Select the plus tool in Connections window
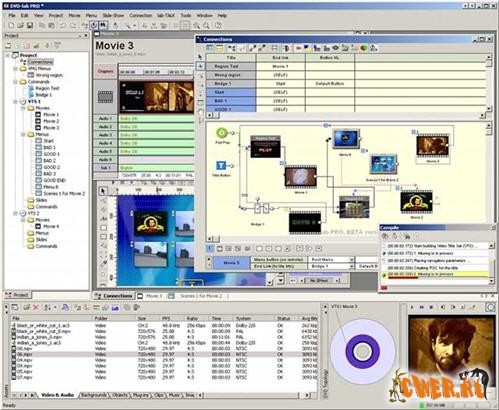499x410 pixels. (x=200, y=66)
